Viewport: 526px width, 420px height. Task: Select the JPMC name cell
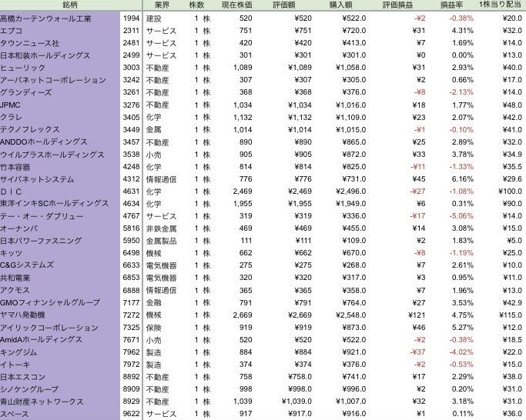tap(10, 105)
